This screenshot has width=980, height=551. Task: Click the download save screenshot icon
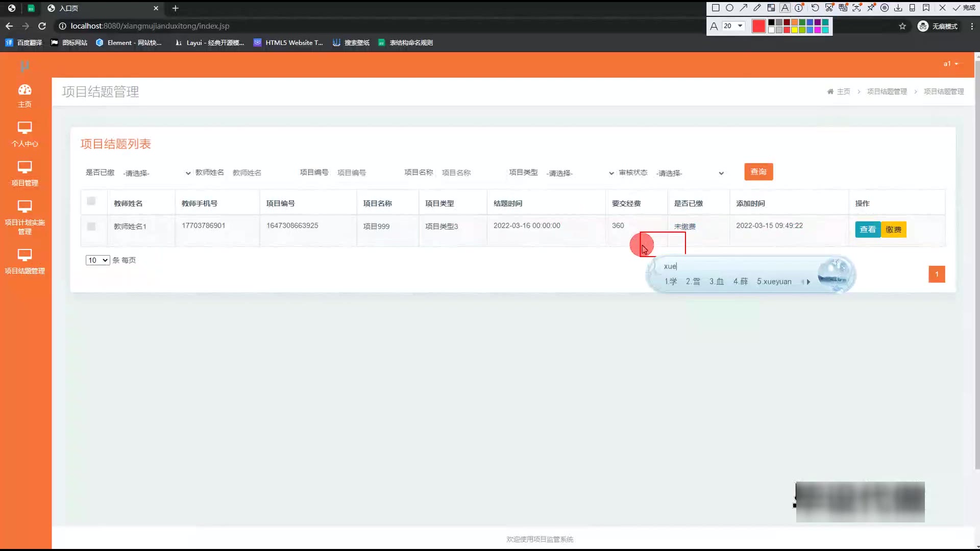[898, 8]
